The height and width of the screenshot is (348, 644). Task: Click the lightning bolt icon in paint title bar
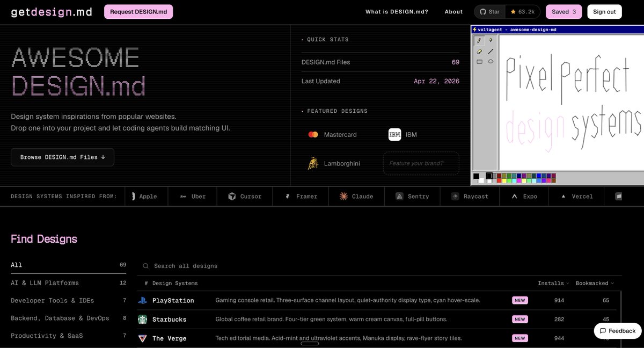[474, 30]
